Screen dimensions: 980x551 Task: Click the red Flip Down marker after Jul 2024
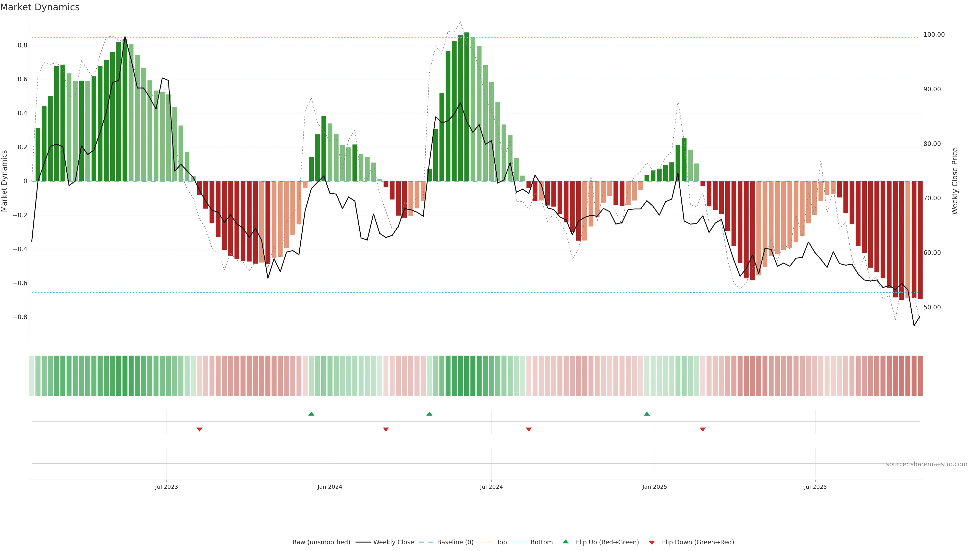529,429
